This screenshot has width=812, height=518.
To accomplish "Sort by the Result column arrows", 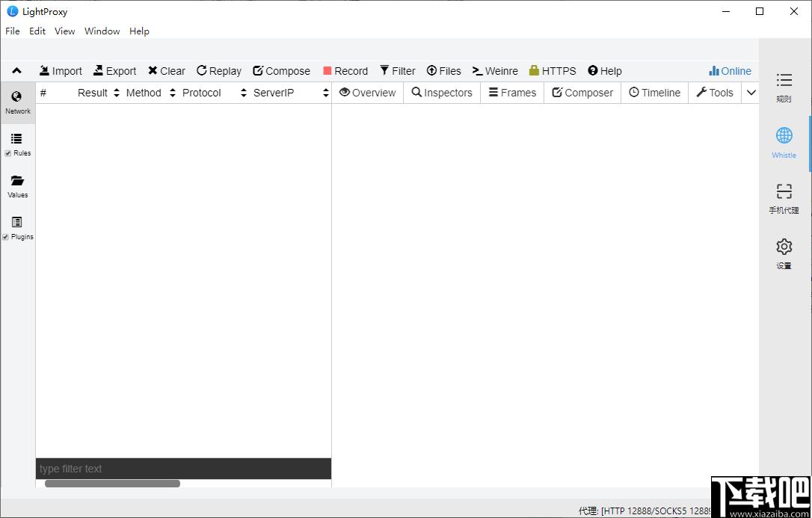I will pos(117,93).
